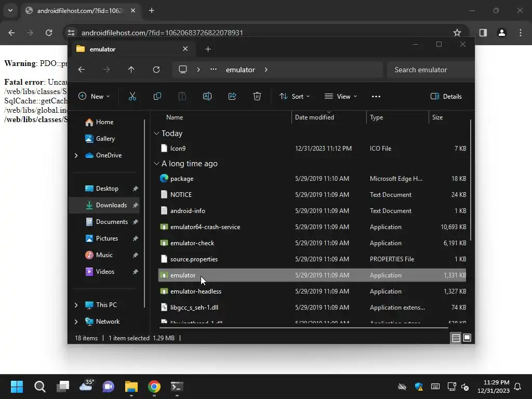
Task: Open the New dropdown
Action: click(94, 96)
